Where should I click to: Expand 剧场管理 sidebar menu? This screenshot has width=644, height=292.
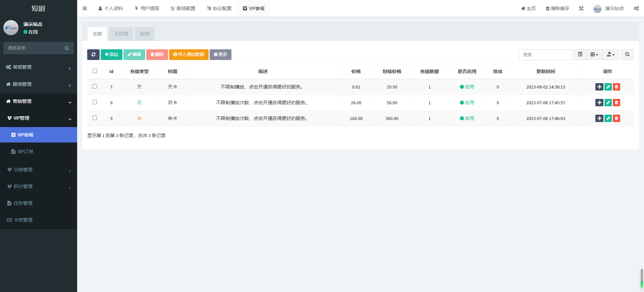(39, 84)
